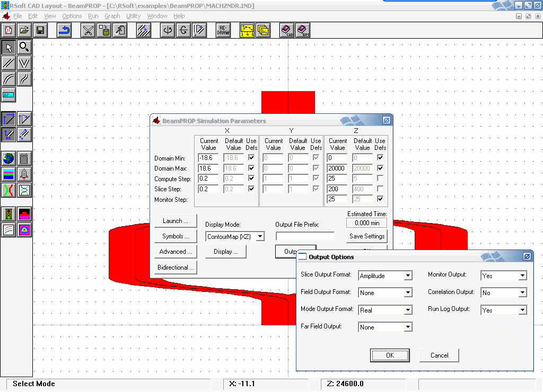
Task: Open the File menu
Action: point(17,16)
